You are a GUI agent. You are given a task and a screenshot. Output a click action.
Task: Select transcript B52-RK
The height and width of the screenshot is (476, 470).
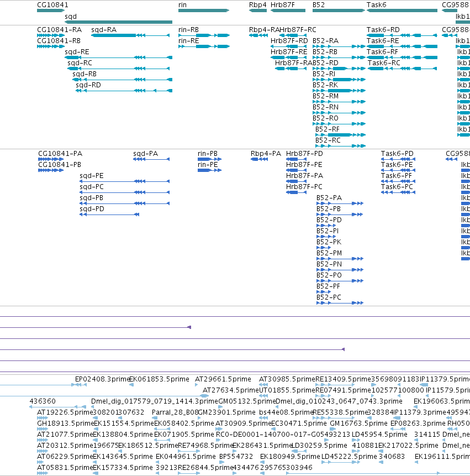(x=339, y=91)
